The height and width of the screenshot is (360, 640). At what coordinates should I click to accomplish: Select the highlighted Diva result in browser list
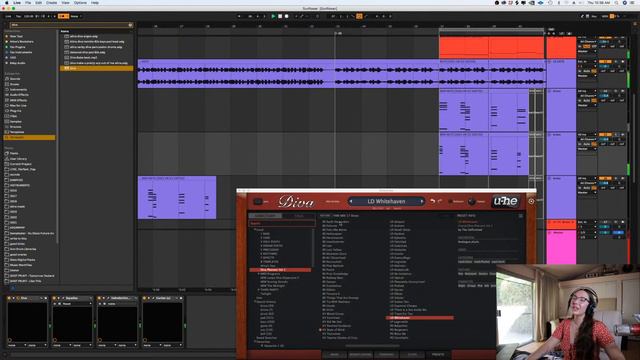click(96, 68)
